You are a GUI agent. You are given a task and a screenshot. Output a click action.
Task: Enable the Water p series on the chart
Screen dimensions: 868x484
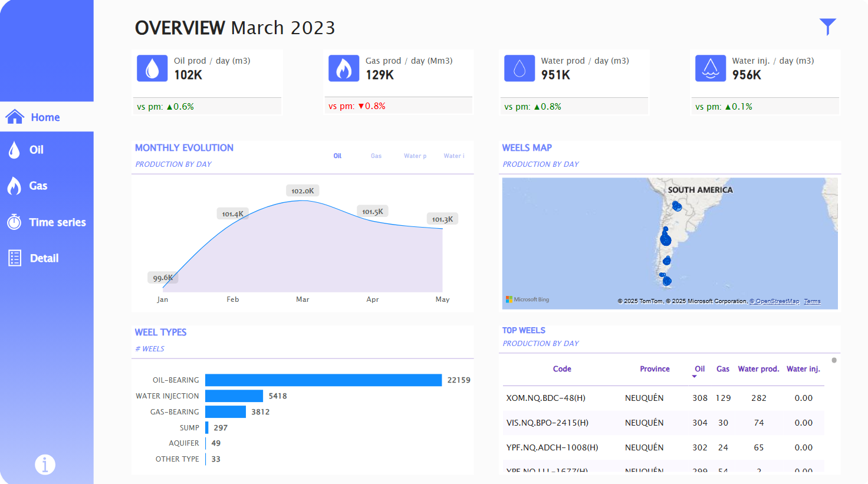coord(415,156)
